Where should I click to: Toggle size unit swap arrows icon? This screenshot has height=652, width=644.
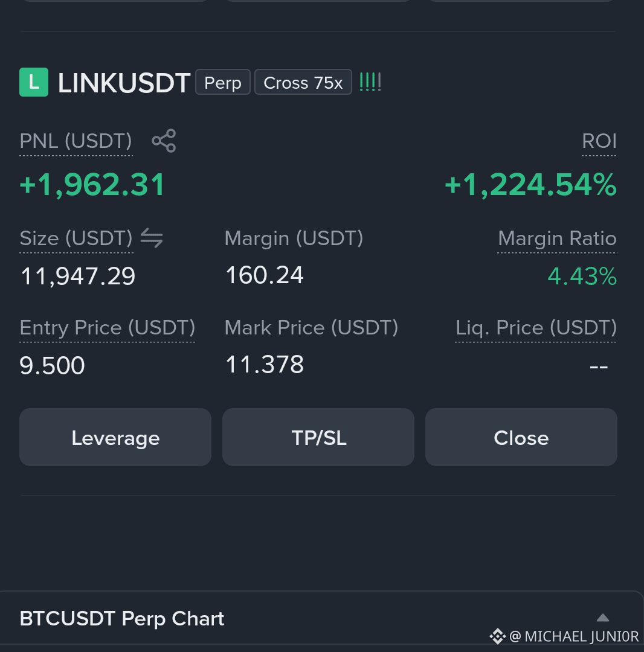(x=152, y=238)
